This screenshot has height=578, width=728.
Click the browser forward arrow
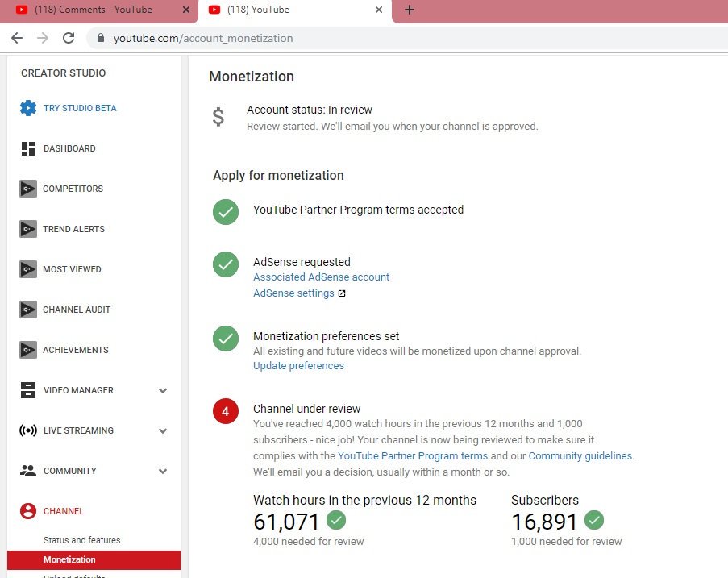[43, 38]
